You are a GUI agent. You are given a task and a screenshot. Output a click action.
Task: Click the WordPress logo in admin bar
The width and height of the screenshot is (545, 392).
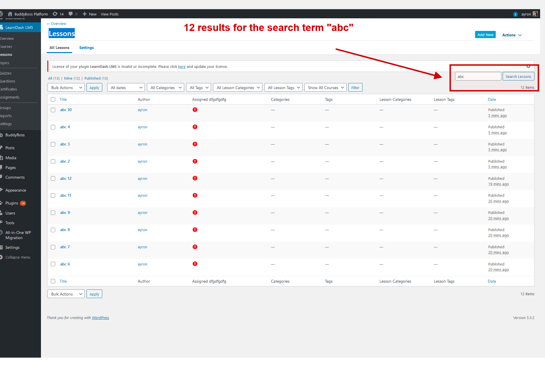tap(1, 14)
